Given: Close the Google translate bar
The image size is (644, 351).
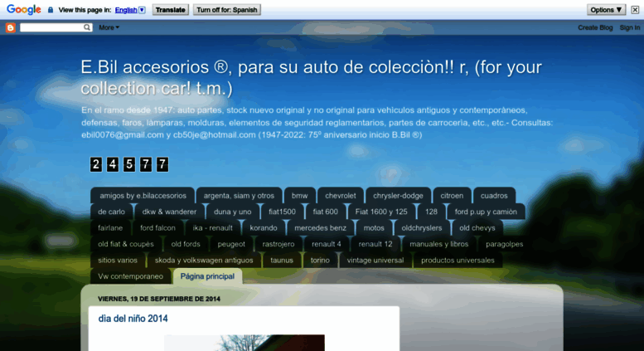Looking at the screenshot, I should [x=635, y=10].
